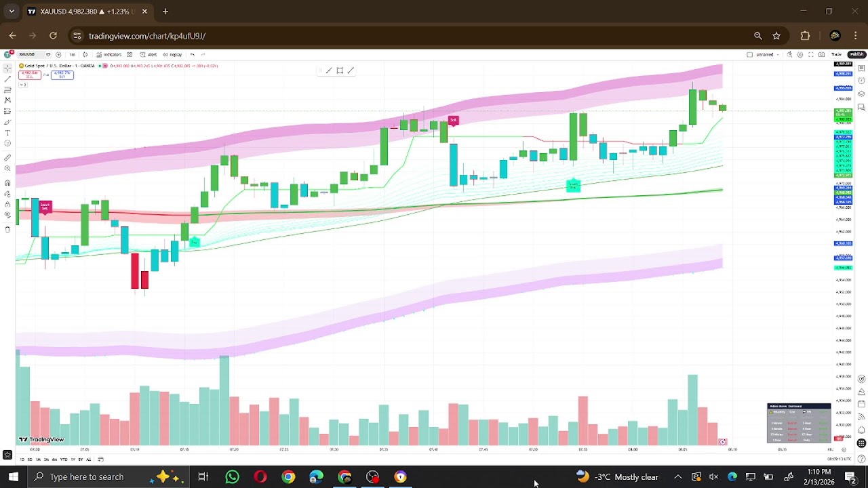Expand the collapsed indicator legend chevron

(x=23, y=85)
